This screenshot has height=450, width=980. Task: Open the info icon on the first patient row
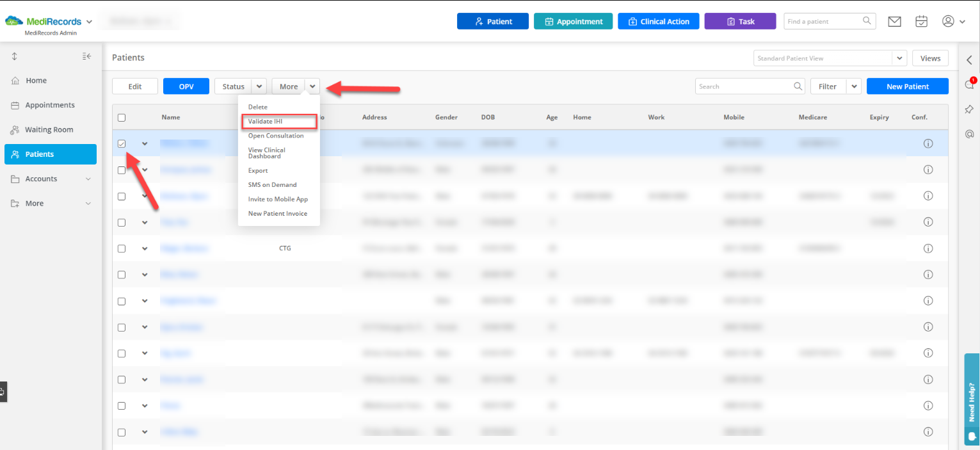coord(928,143)
